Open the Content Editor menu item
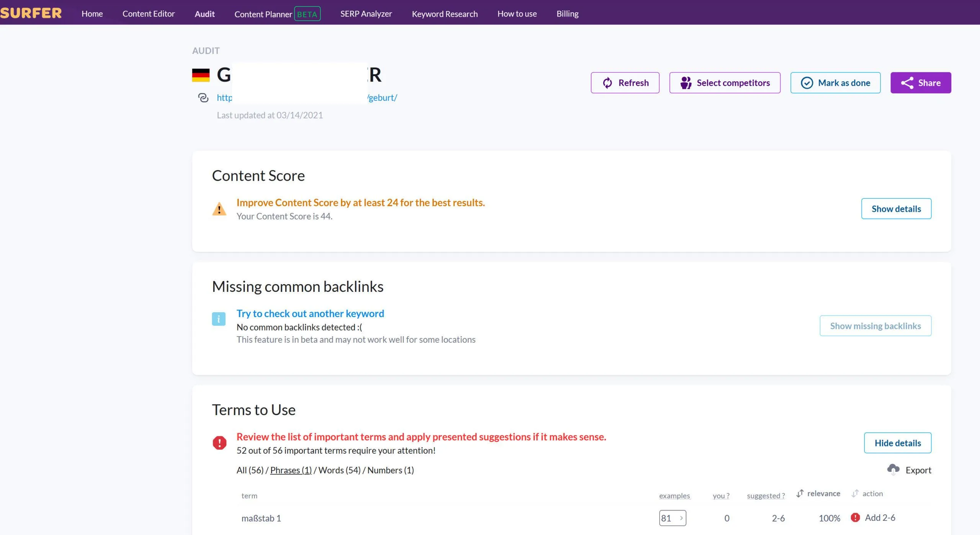This screenshot has height=535, width=980. pos(149,14)
